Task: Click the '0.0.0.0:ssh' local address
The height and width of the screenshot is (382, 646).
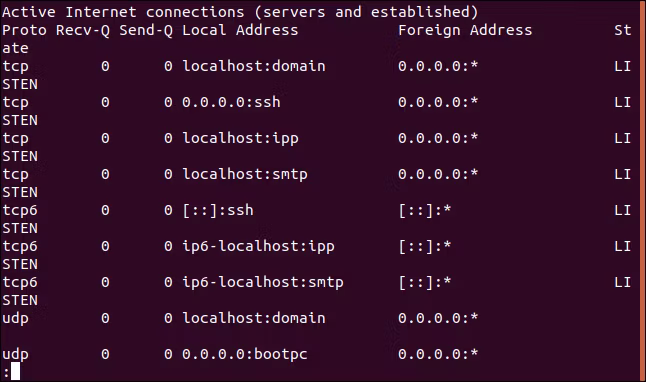Action: click(x=231, y=102)
